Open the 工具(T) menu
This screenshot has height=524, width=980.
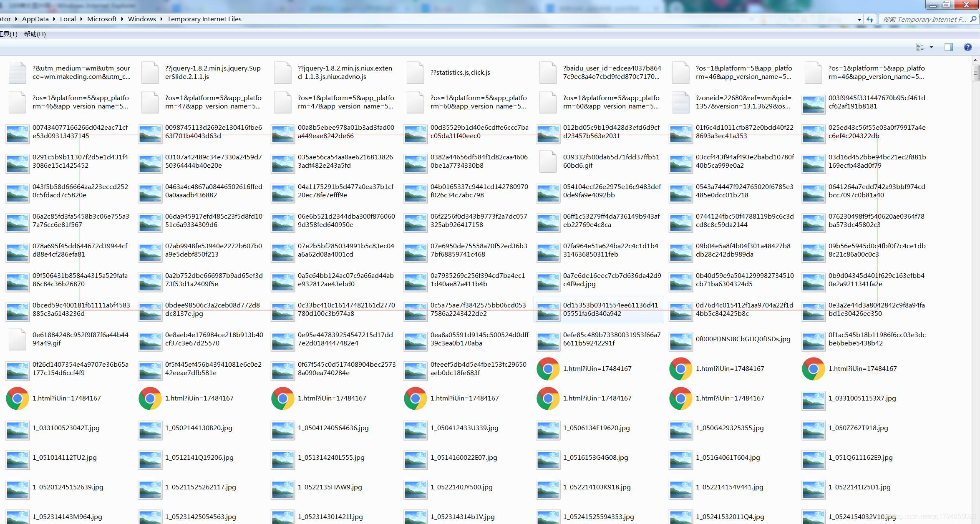pos(8,34)
